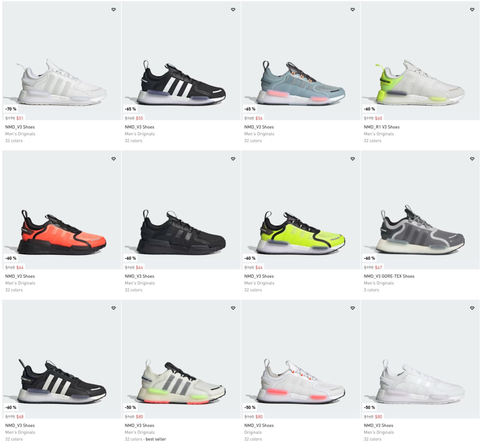Open NMD_V3 GORE-TEX Shoes product link
This screenshot has width=480, height=448.
389,276
